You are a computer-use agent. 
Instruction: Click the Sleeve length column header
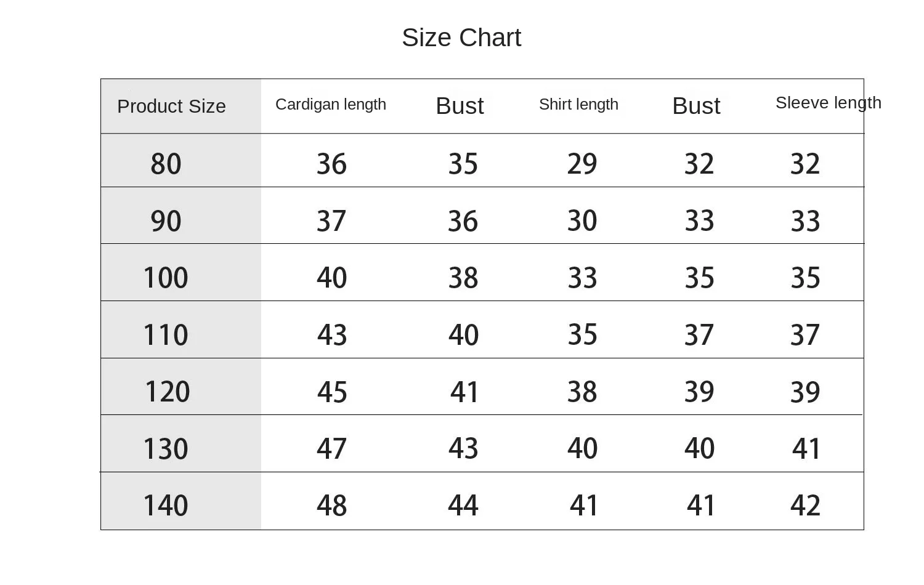[828, 103]
